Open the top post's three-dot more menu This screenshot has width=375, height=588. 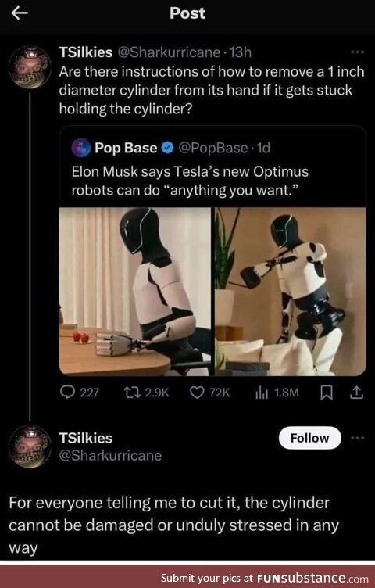click(x=357, y=52)
